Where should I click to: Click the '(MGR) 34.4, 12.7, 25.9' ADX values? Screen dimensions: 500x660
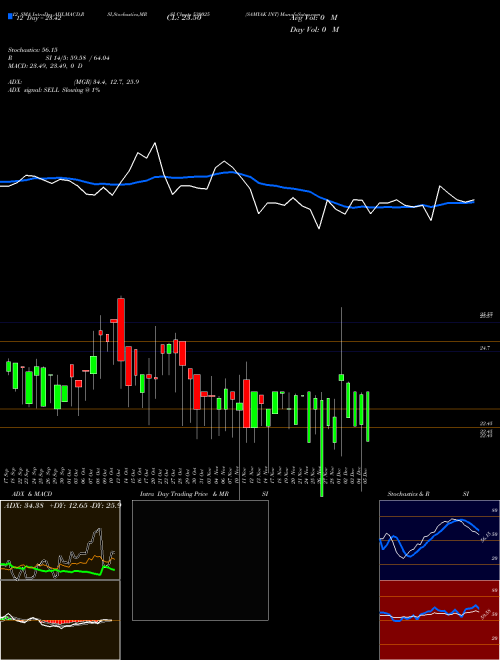106,82
